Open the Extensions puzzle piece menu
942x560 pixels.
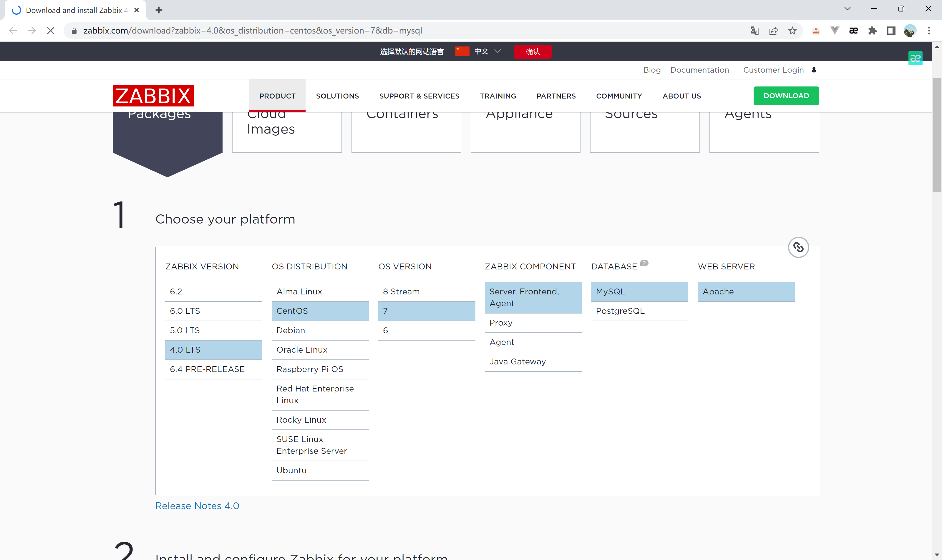coord(873,31)
